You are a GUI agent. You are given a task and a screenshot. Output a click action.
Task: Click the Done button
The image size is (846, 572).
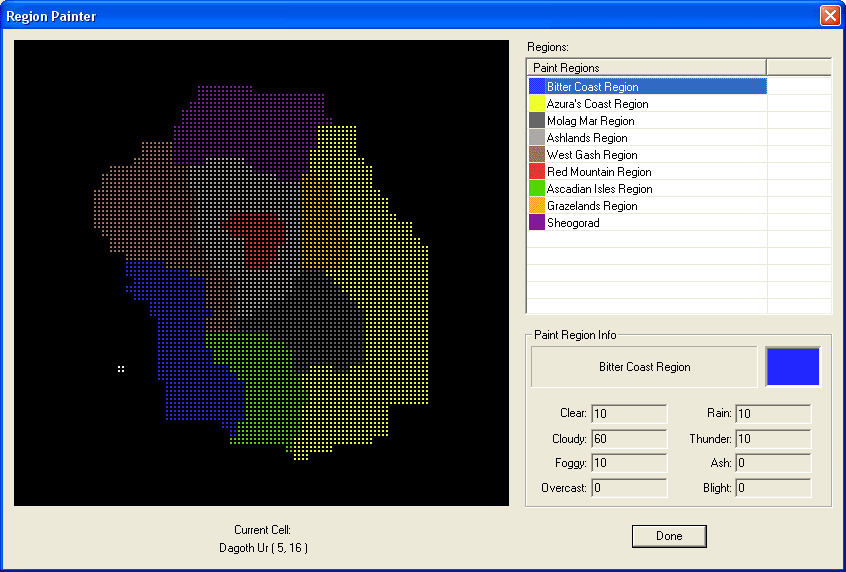click(669, 536)
